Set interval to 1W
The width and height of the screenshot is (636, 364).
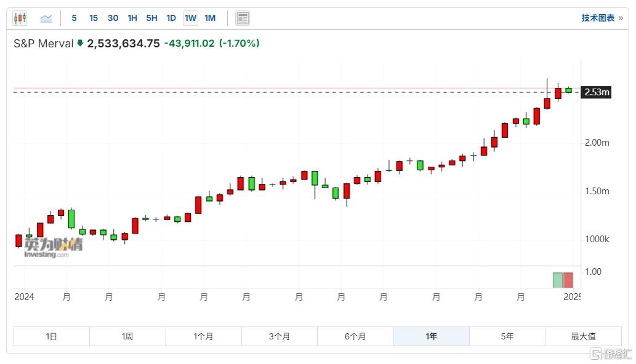(x=190, y=18)
